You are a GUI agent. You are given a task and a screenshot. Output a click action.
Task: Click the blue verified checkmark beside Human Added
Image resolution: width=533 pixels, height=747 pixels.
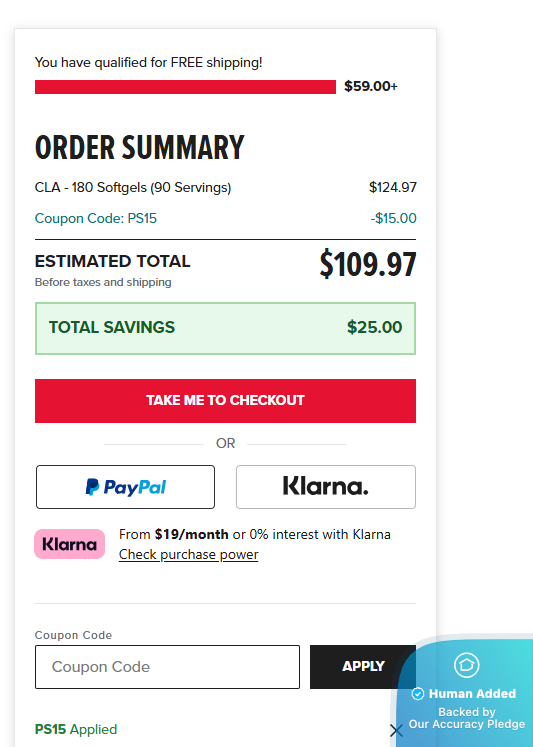pos(418,694)
